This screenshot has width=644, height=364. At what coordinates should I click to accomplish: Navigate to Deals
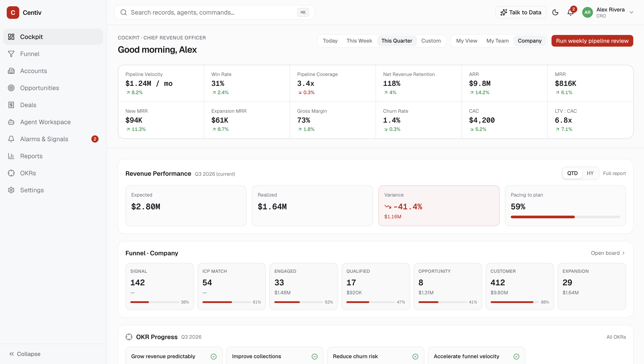point(53,105)
